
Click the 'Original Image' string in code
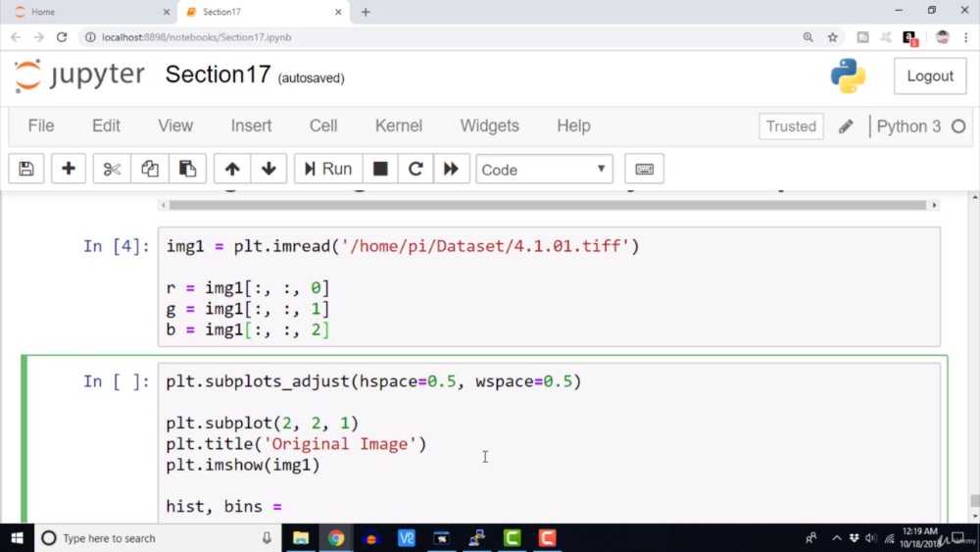[x=340, y=444]
